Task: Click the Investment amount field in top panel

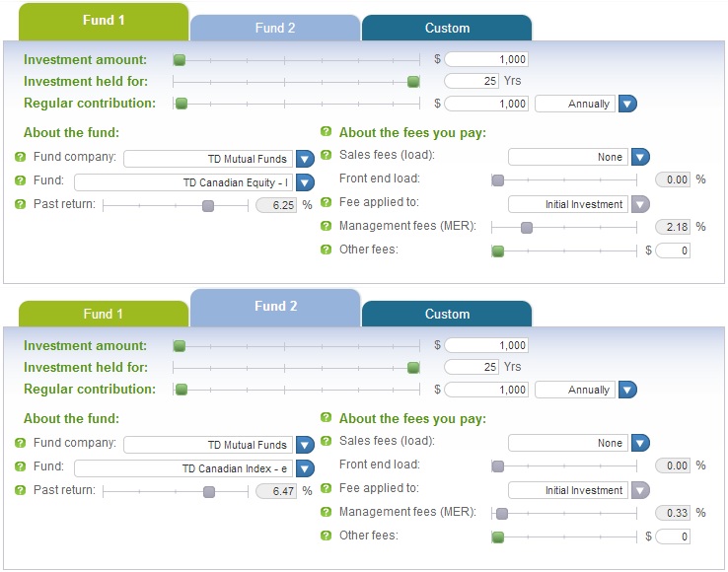Action: [x=486, y=59]
